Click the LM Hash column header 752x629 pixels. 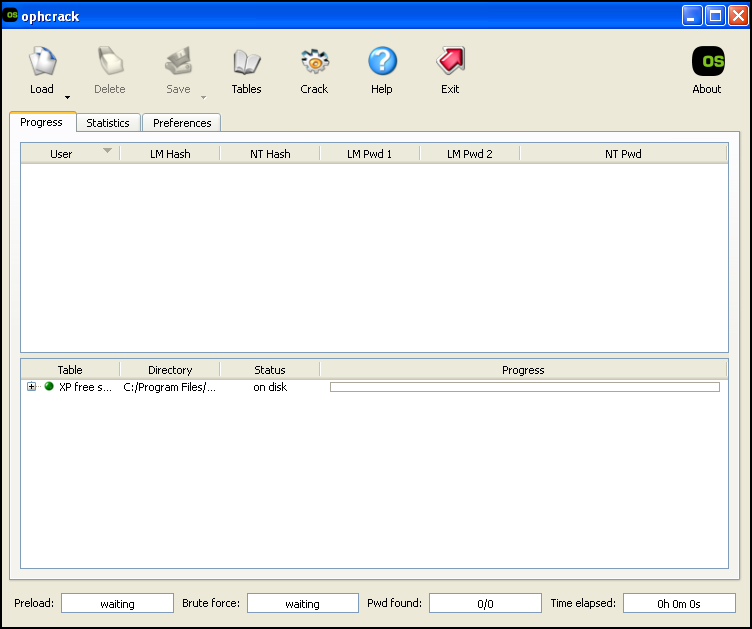pos(170,154)
